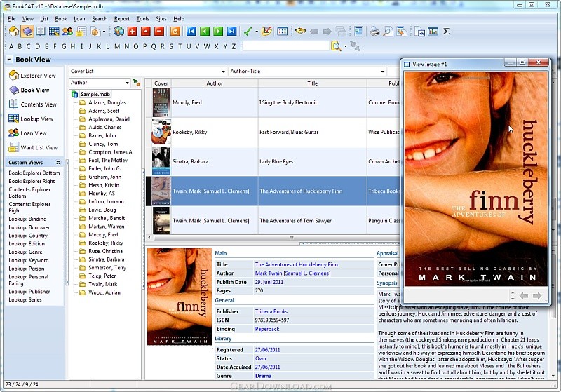
Task: Click the print icon in toolbar
Action: (374, 32)
